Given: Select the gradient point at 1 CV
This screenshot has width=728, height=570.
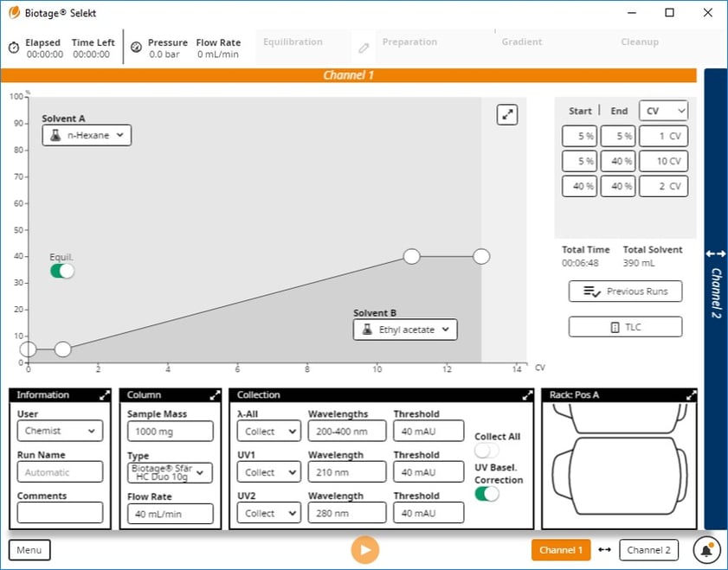Looking at the screenshot, I should 62,349.
